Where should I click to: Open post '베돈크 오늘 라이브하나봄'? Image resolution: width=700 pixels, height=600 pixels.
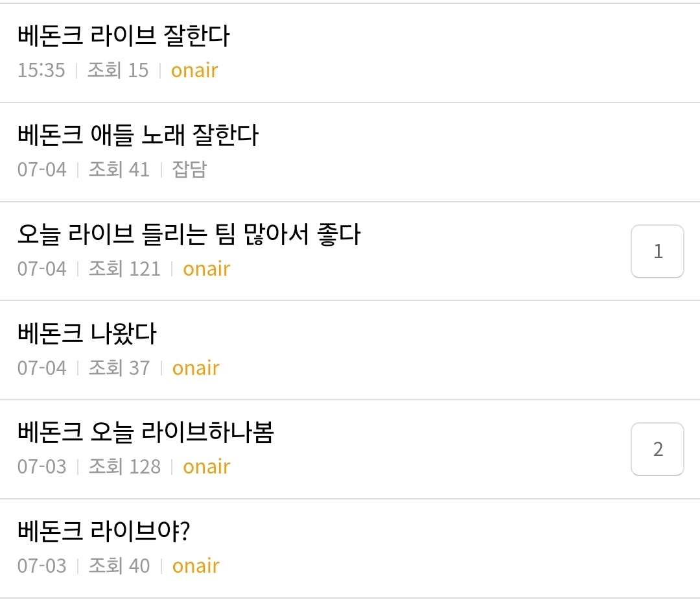click(x=145, y=433)
